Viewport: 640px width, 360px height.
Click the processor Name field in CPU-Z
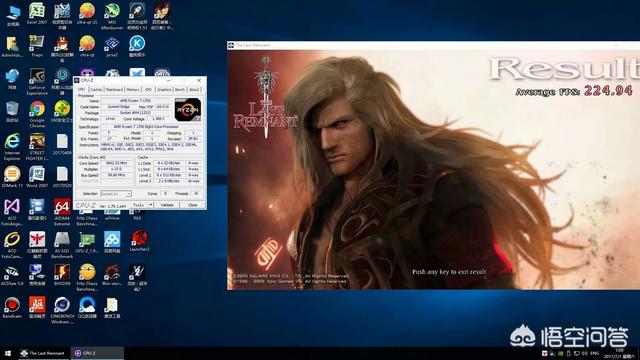136,100
